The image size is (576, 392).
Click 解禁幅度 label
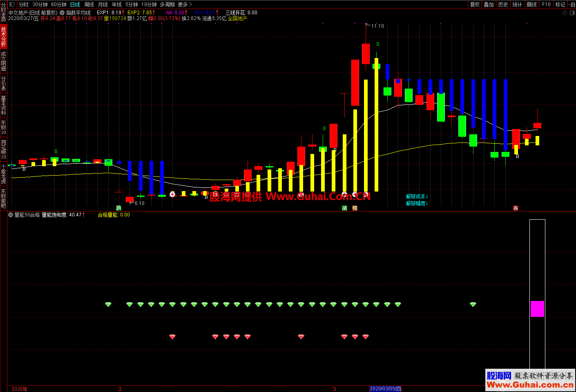click(x=417, y=203)
